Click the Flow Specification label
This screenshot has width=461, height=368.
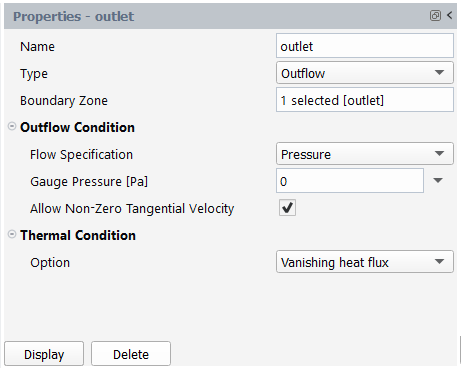point(81,155)
